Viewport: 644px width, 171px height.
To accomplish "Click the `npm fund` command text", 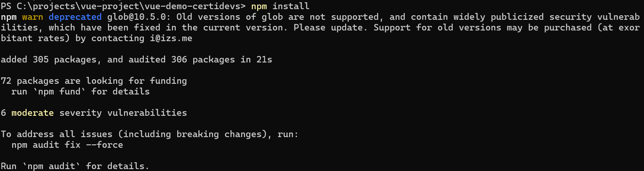I will tap(59, 92).
